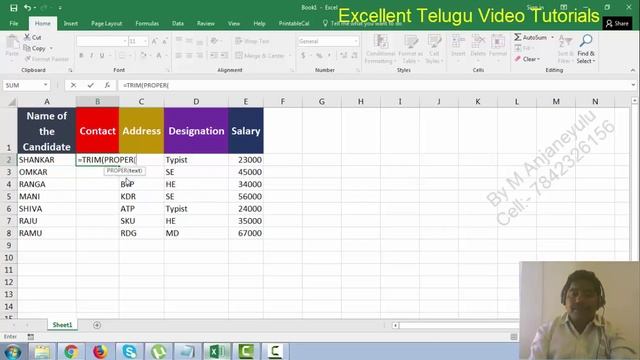Viewport: 640px width, 360px height.
Task: Cancel formula entry with the X icon
Action: pos(73,85)
